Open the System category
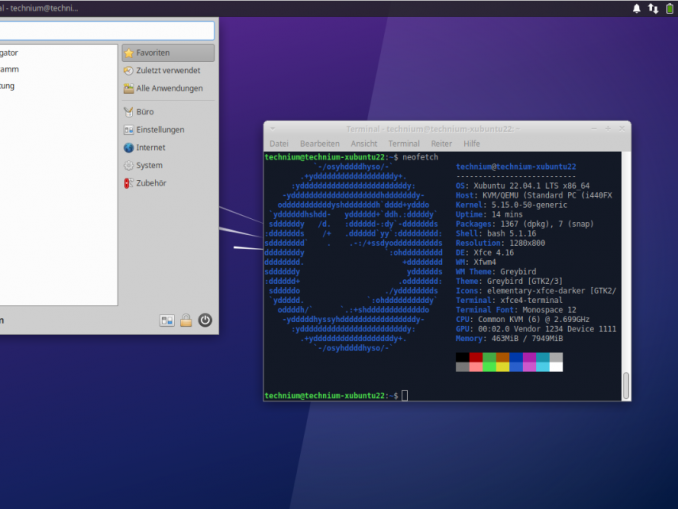Viewport: 678px width, 509px height. [168, 165]
